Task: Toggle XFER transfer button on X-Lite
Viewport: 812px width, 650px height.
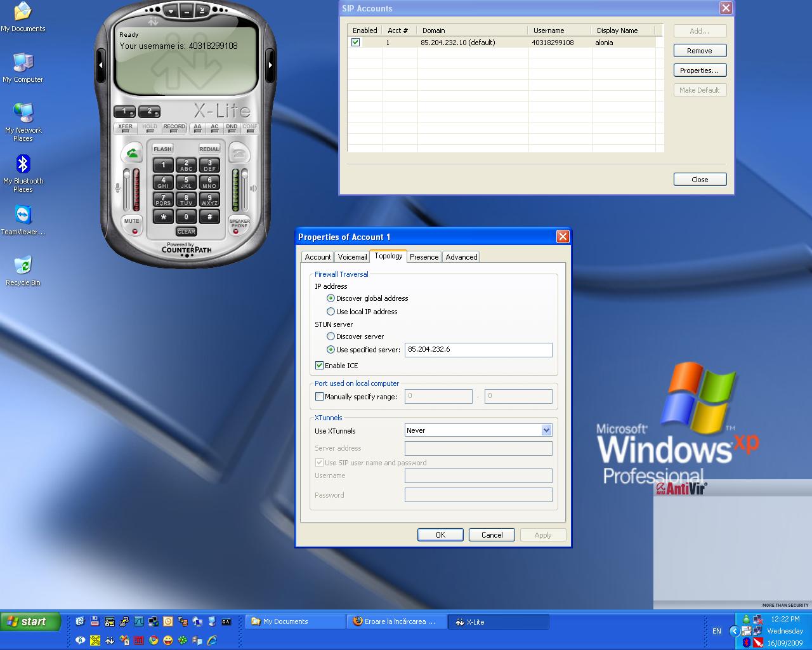Action: pos(126,128)
